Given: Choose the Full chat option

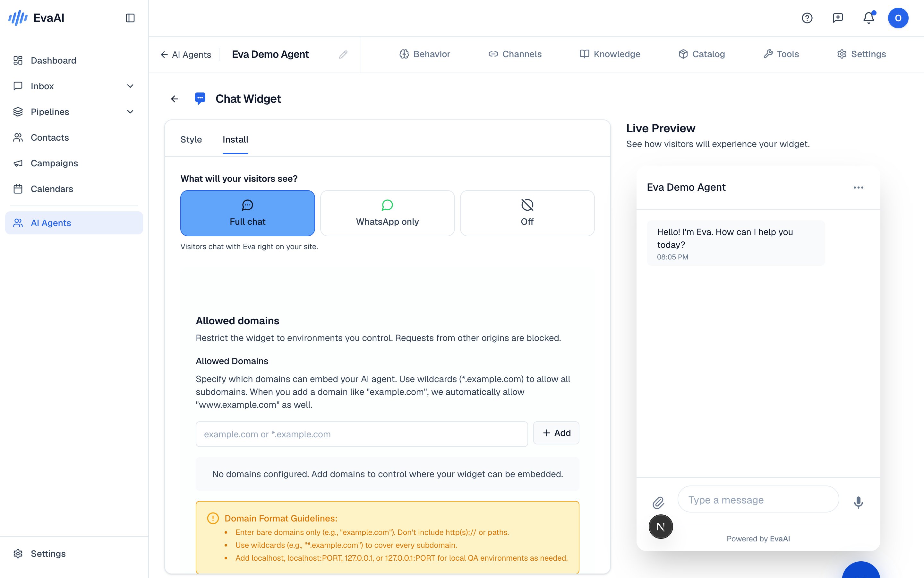Looking at the screenshot, I should click(x=247, y=213).
